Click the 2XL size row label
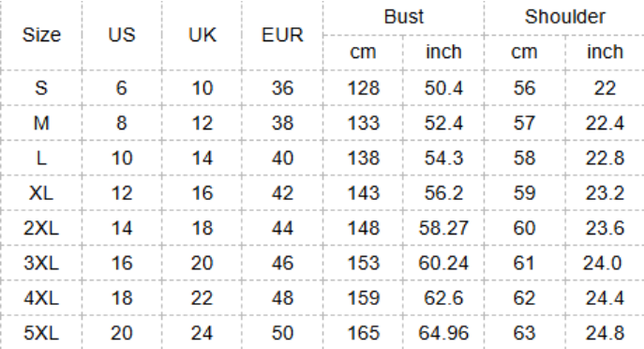Viewport: 644px width, 349px height. 41,228
